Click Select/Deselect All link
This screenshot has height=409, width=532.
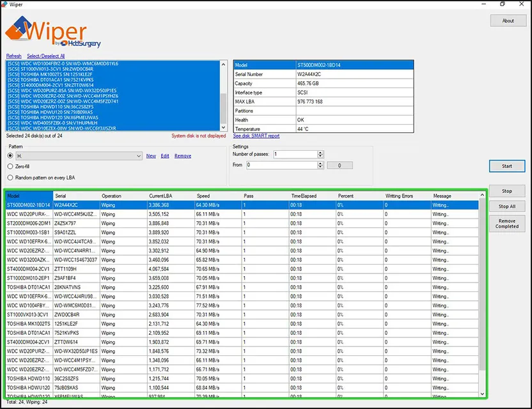46,56
